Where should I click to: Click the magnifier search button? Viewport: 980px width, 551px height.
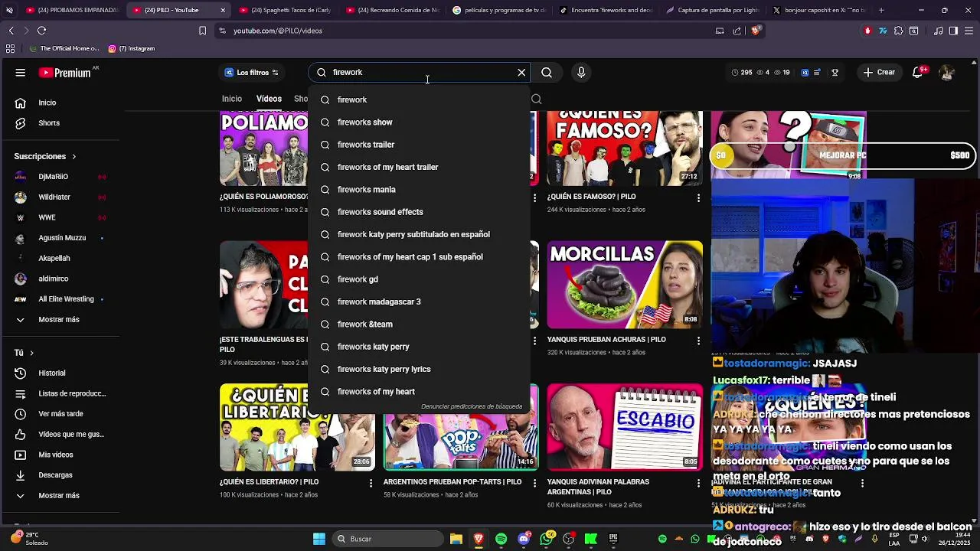pyautogui.click(x=547, y=73)
